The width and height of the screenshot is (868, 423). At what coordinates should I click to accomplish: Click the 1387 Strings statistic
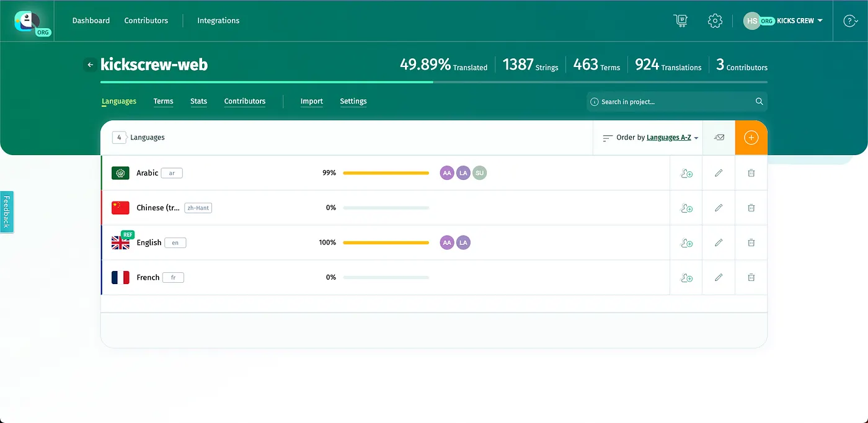530,65
